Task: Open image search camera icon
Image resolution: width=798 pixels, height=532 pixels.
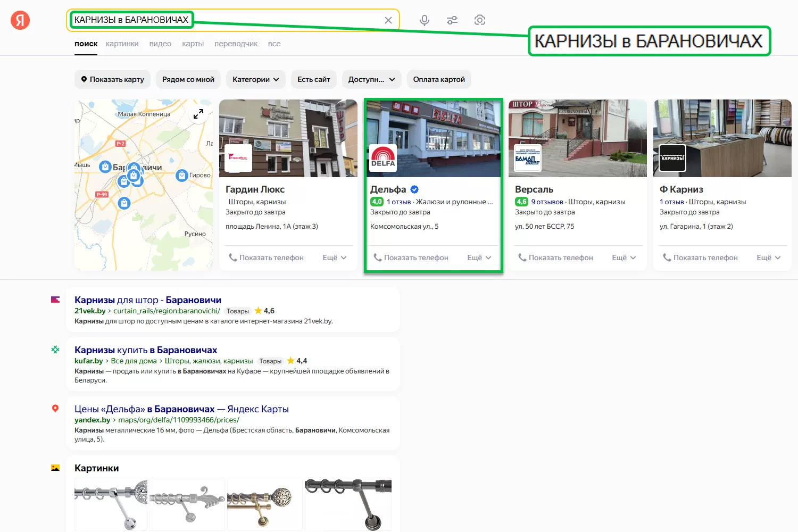Action: coord(480,20)
